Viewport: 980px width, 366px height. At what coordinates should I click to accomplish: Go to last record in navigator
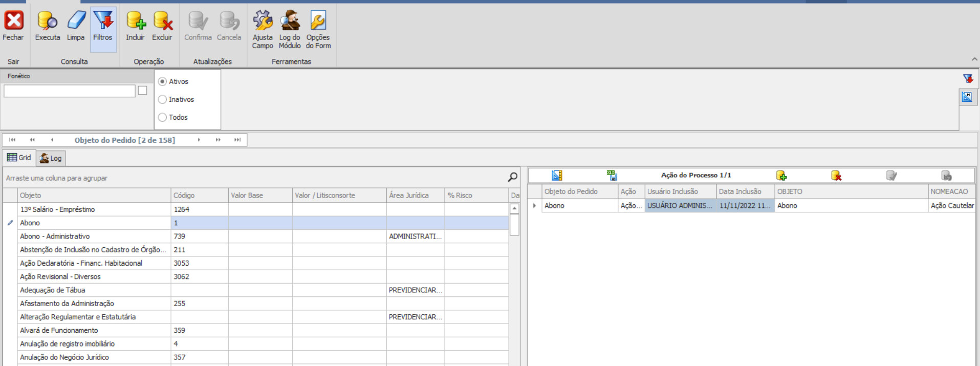(x=237, y=140)
